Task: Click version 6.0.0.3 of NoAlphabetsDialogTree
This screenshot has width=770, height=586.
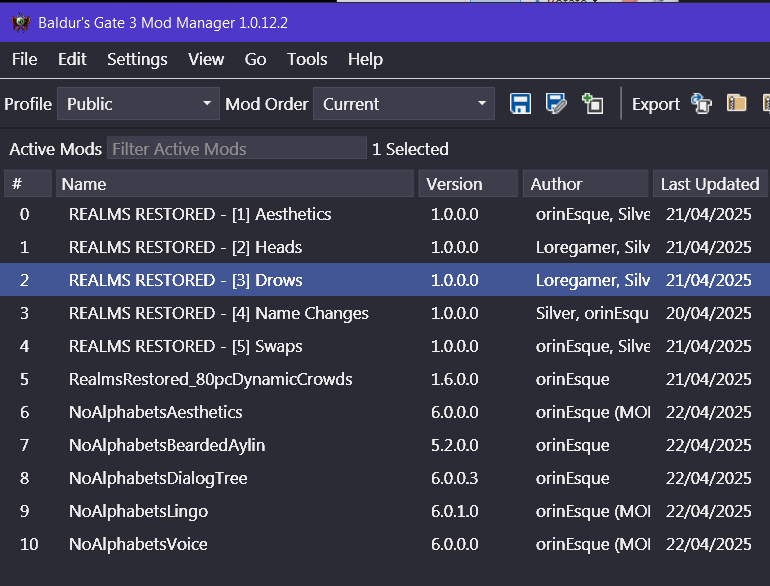Action: coord(455,477)
